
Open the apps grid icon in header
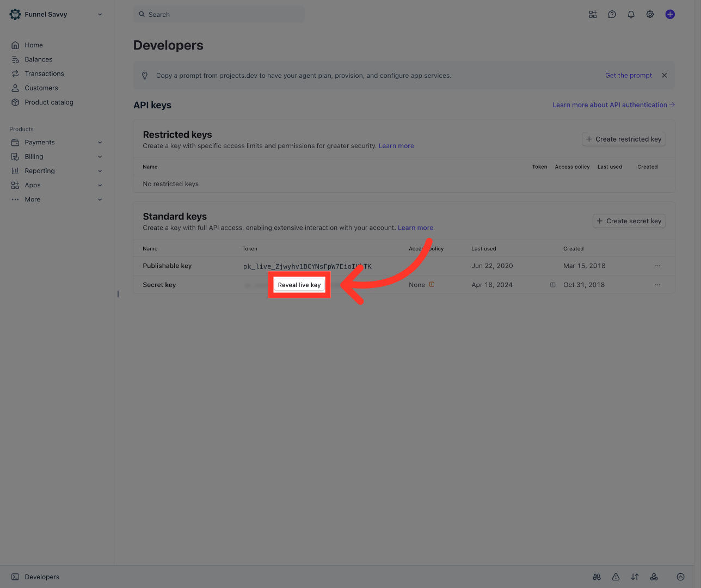(593, 15)
